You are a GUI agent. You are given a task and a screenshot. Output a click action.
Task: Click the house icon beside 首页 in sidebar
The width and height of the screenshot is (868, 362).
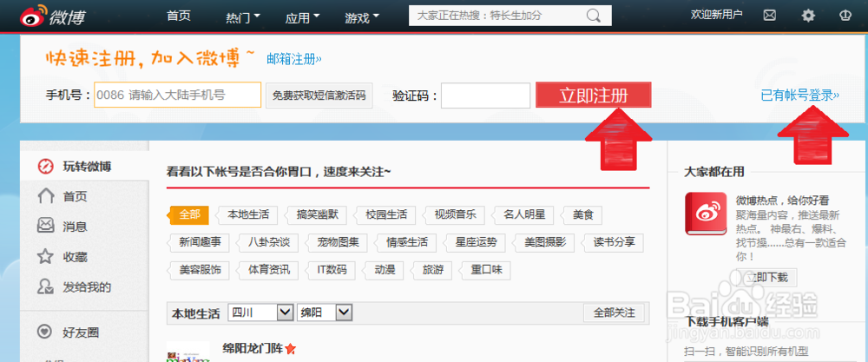(45, 196)
